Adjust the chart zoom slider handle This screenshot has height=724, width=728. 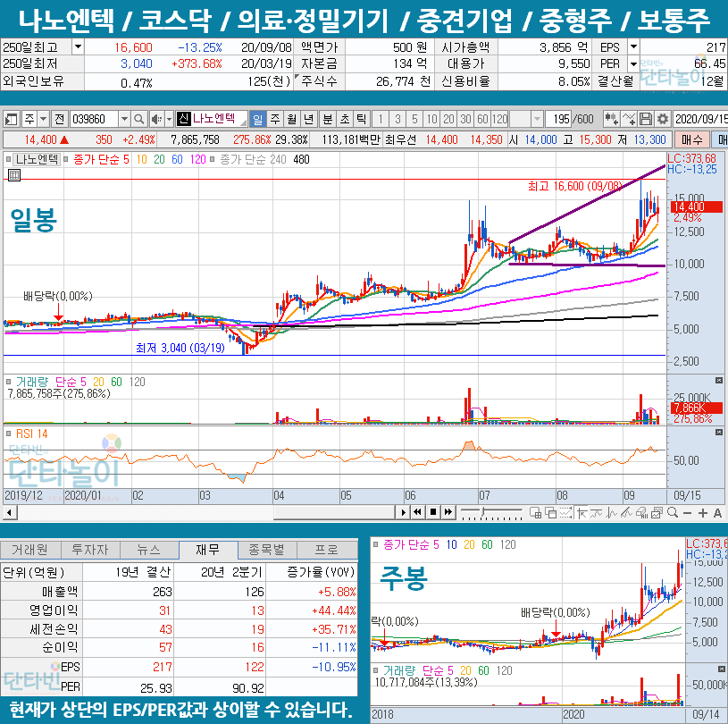[x=484, y=513]
